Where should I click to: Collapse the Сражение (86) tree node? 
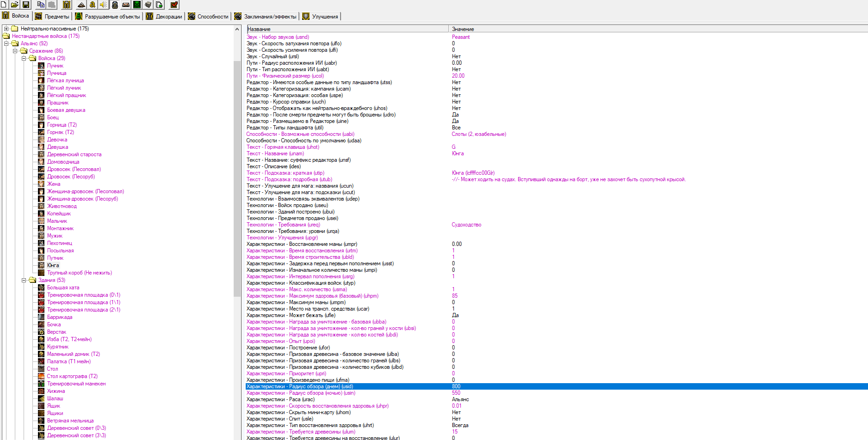pos(15,51)
